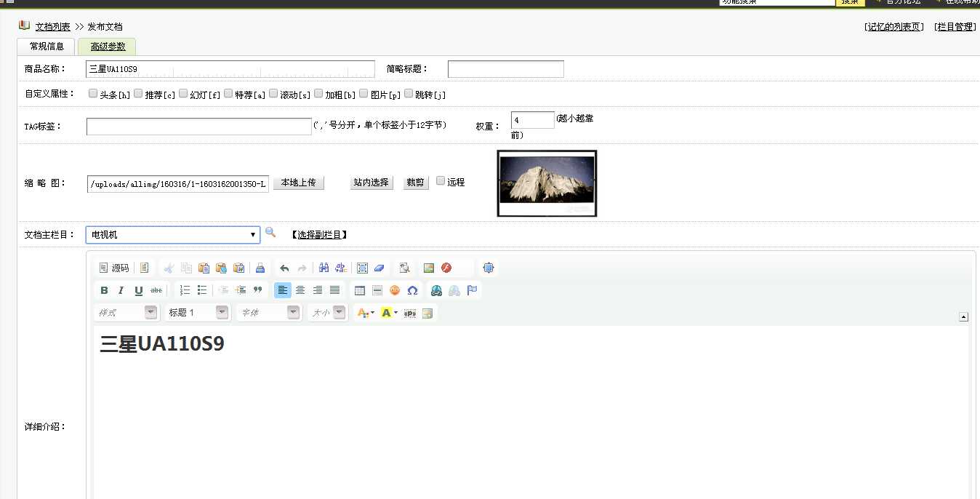The image size is (980, 499).
Task: Open the 文档主栏目 电视机 dropdown
Action: (173, 235)
